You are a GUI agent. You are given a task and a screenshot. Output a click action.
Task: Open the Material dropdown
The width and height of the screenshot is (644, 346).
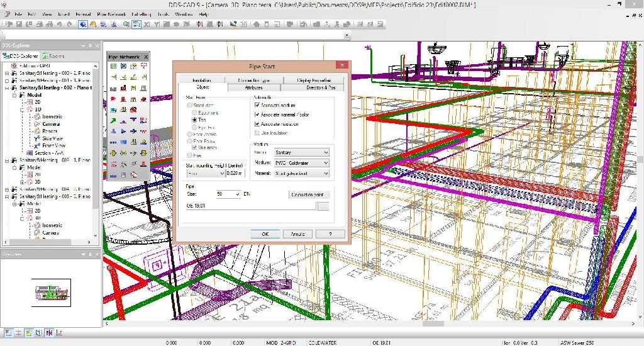point(301,174)
